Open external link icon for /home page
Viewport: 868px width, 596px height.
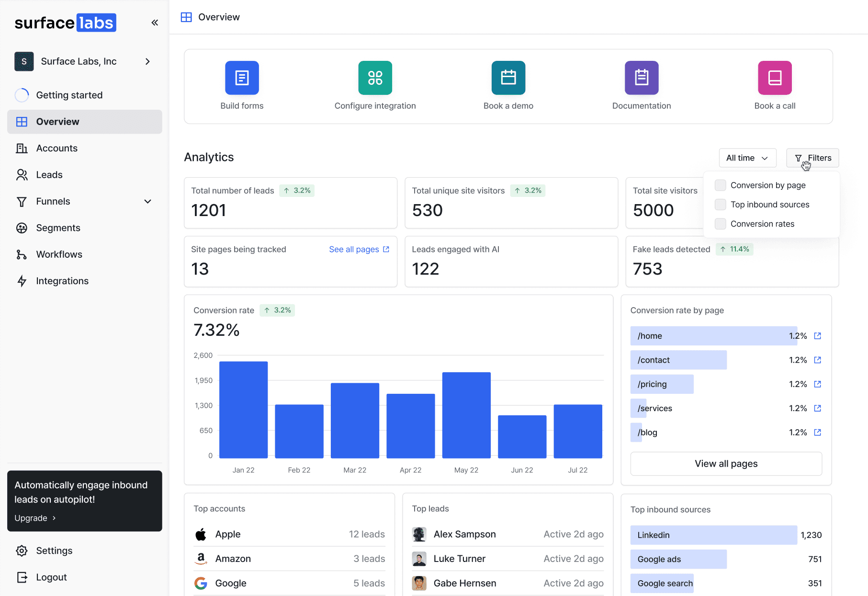click(x=818, y=336)
